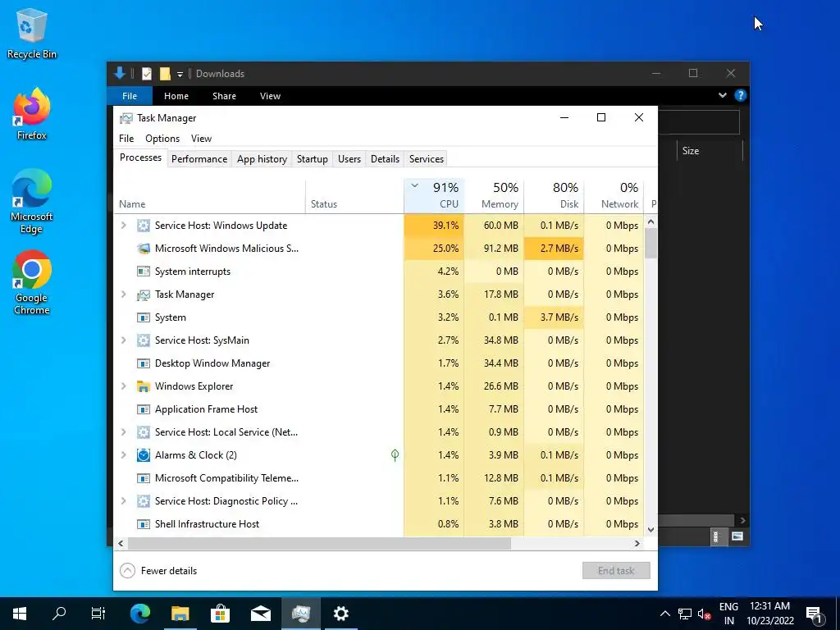Open the taskbar clock and date

769,614
